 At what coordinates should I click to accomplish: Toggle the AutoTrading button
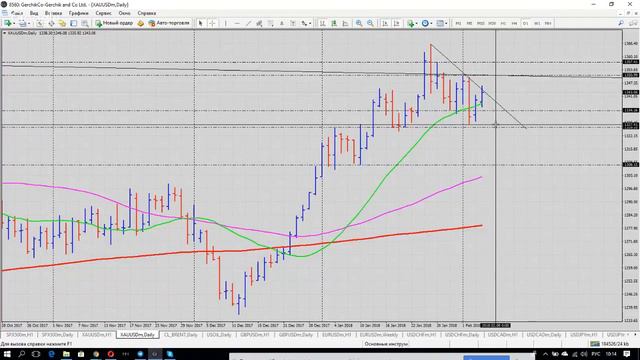click(x=169, y=23)
